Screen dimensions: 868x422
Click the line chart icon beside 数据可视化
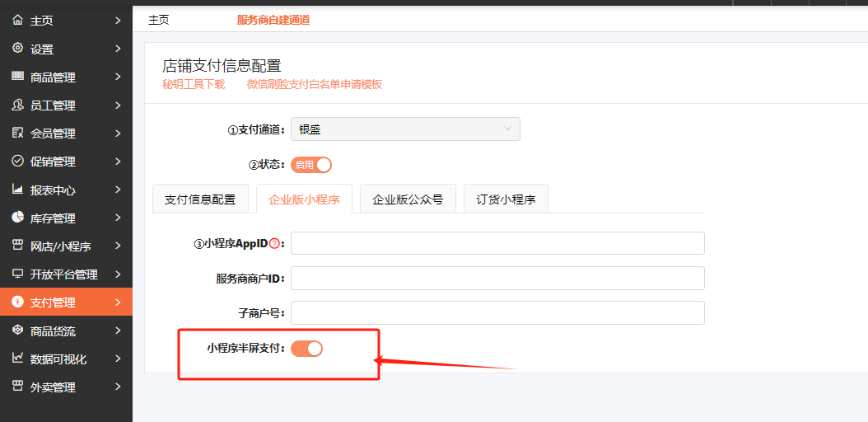point(18,359)
